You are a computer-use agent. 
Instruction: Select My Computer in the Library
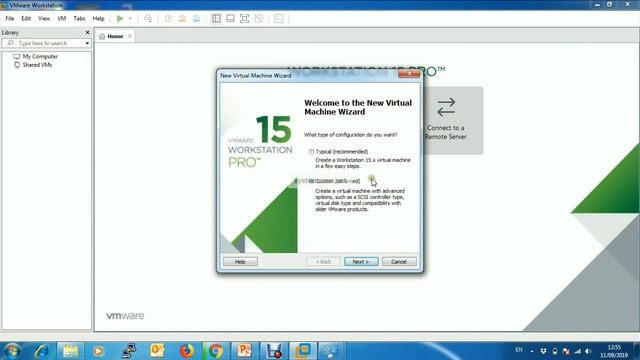click(40, 56)
